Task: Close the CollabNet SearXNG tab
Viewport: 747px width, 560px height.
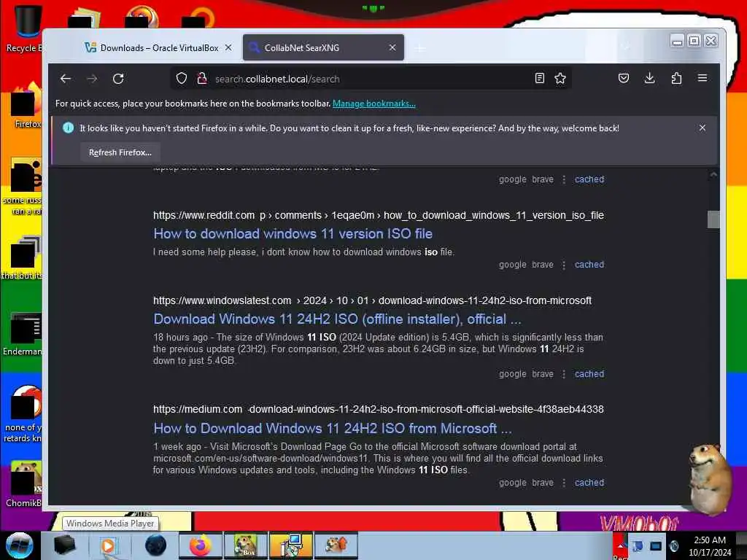Action: tap(392, 47)
